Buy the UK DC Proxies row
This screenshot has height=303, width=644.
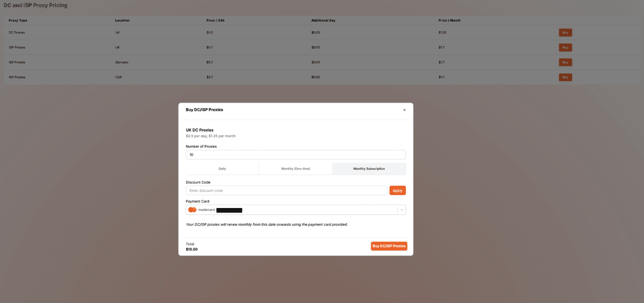tap(565, 32)
